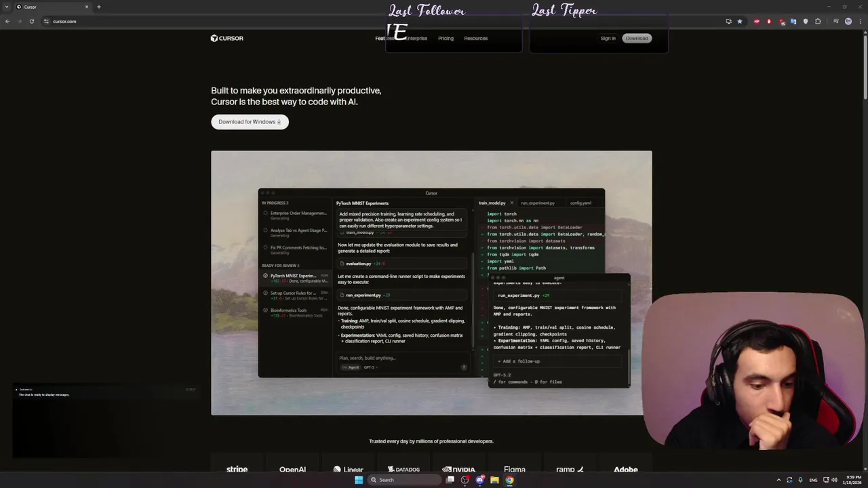Open the Chrome profile avatar

848,21
